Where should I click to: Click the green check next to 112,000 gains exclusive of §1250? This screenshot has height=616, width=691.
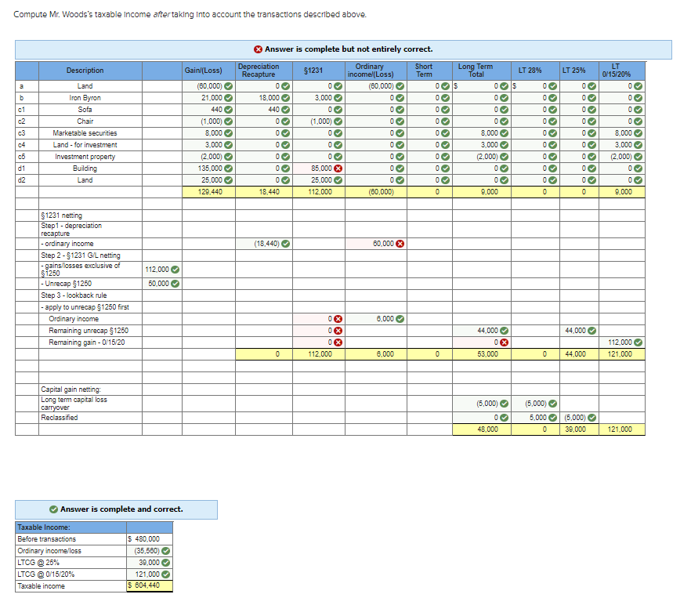(175, 270)
